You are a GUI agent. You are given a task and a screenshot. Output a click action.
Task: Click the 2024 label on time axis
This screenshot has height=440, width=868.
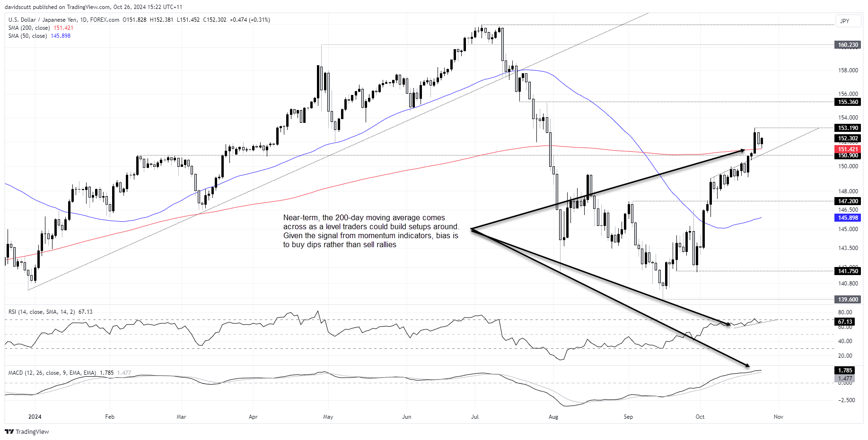(35, 417)
